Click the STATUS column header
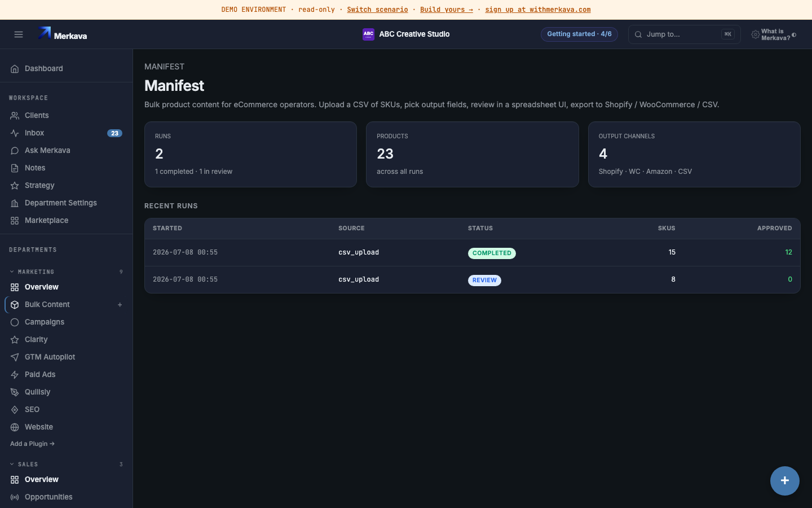 [480, 229]
